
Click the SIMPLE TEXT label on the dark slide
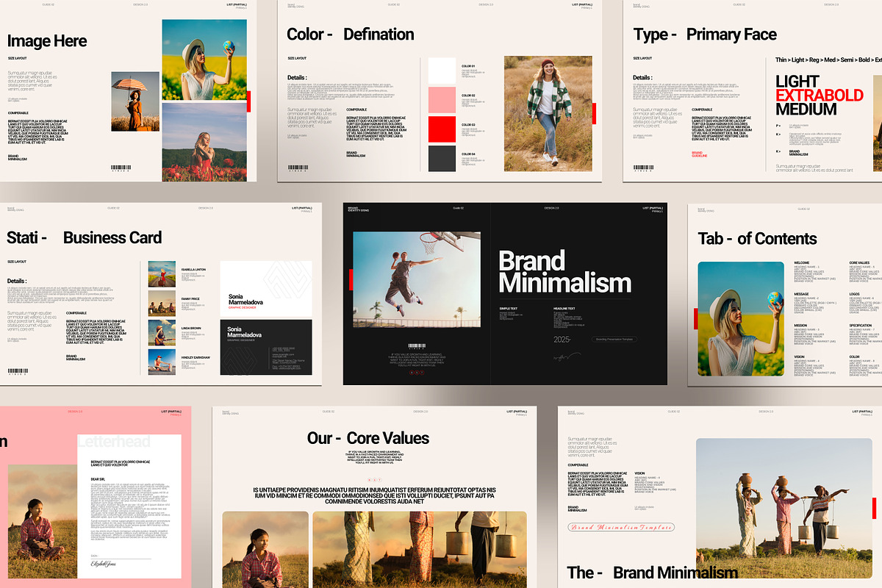coord(509,309)
